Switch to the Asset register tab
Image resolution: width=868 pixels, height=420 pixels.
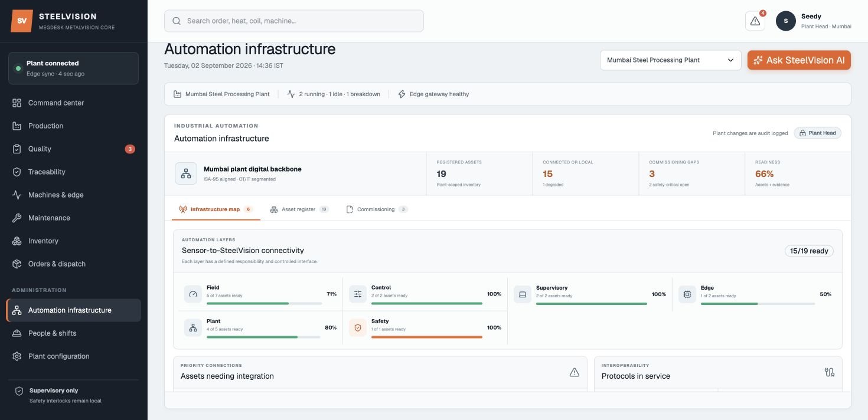(299, 209)
